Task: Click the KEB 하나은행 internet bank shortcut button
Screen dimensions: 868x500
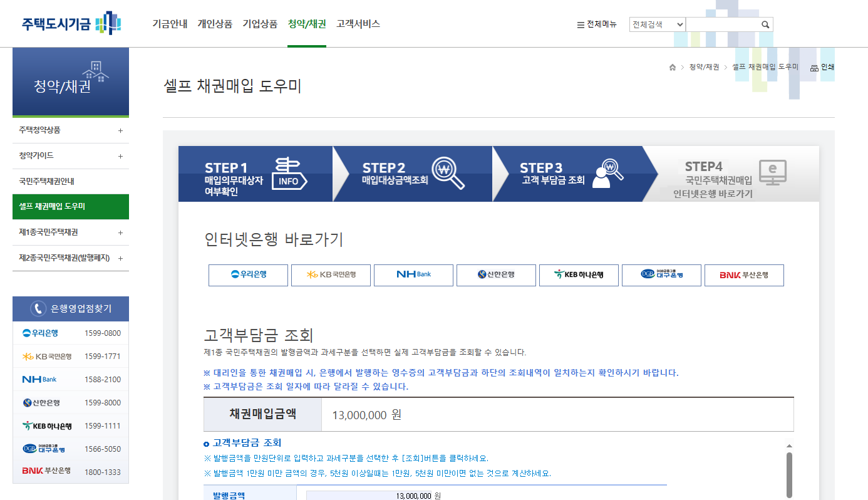Action: coord(579,274)
